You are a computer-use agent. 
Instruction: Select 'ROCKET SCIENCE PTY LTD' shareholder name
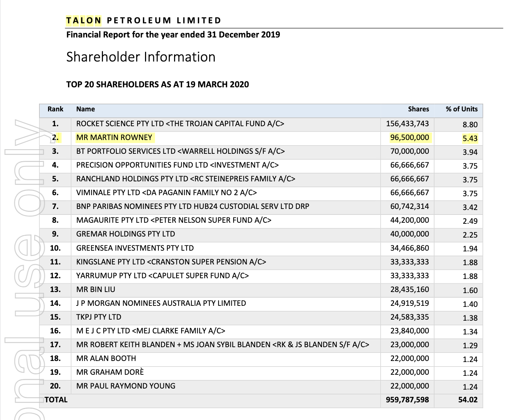tap(120, 124)
